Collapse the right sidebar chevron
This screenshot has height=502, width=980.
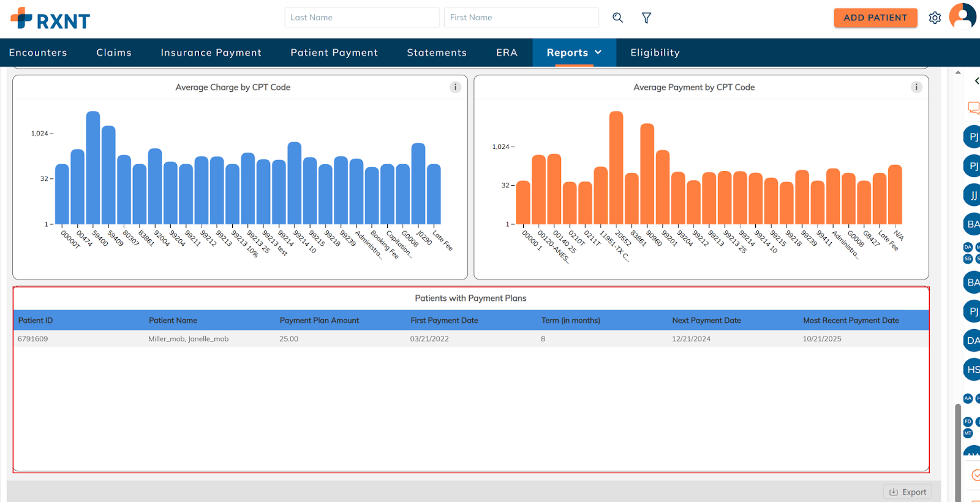(x=976, y=81)
